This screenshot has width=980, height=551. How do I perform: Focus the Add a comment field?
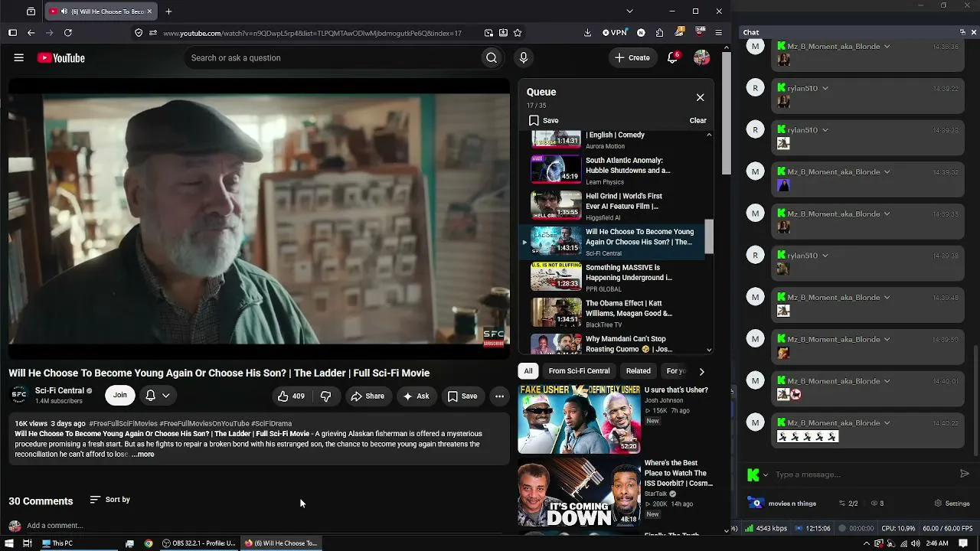tap(263, 526)
